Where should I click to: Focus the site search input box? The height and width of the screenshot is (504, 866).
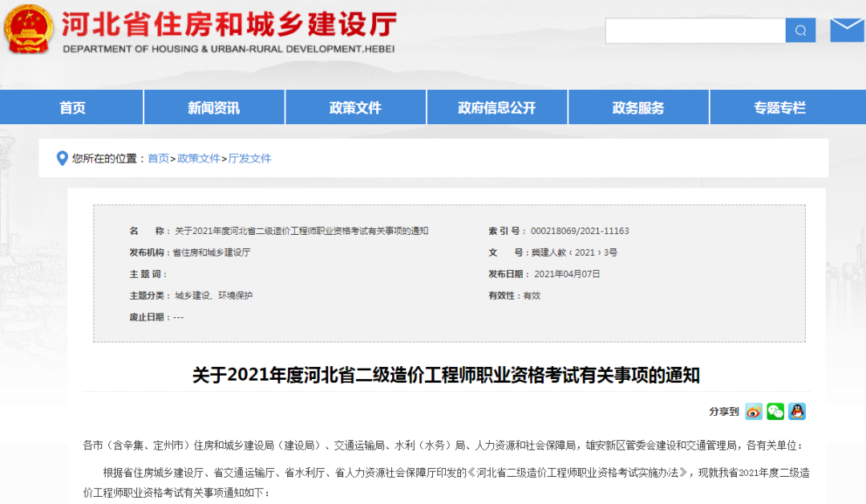[x=694, y=30]
